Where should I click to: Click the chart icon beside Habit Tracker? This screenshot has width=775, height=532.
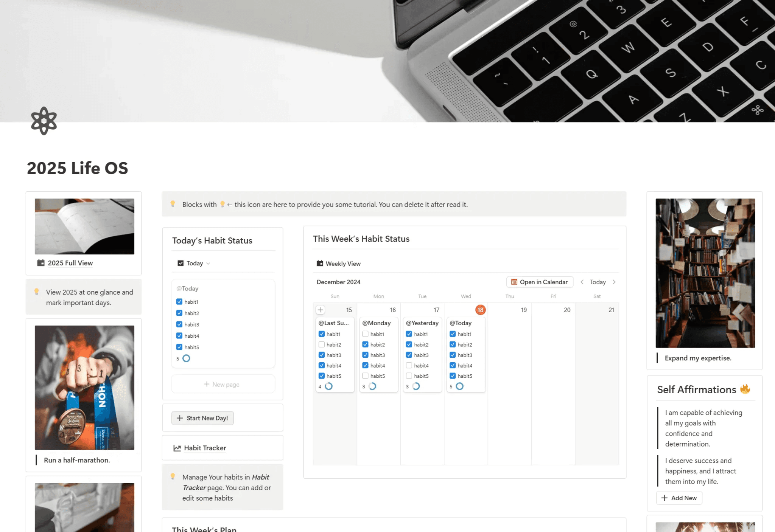[177, 448]
